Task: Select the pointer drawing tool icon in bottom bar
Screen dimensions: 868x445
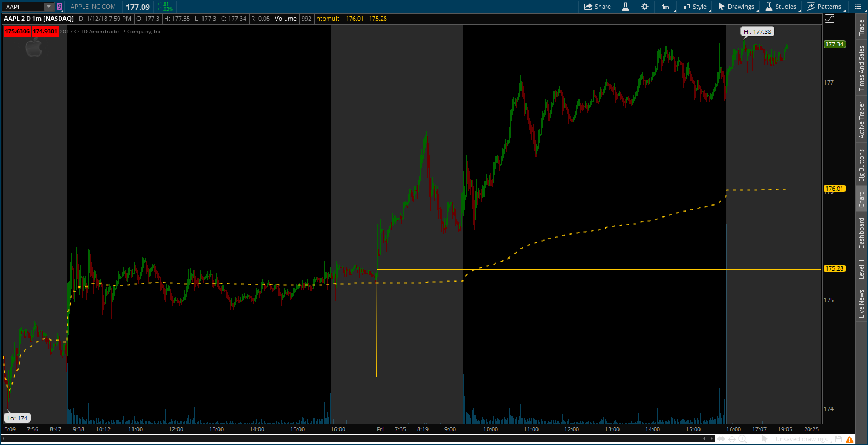Action: [x=764, y=439]
